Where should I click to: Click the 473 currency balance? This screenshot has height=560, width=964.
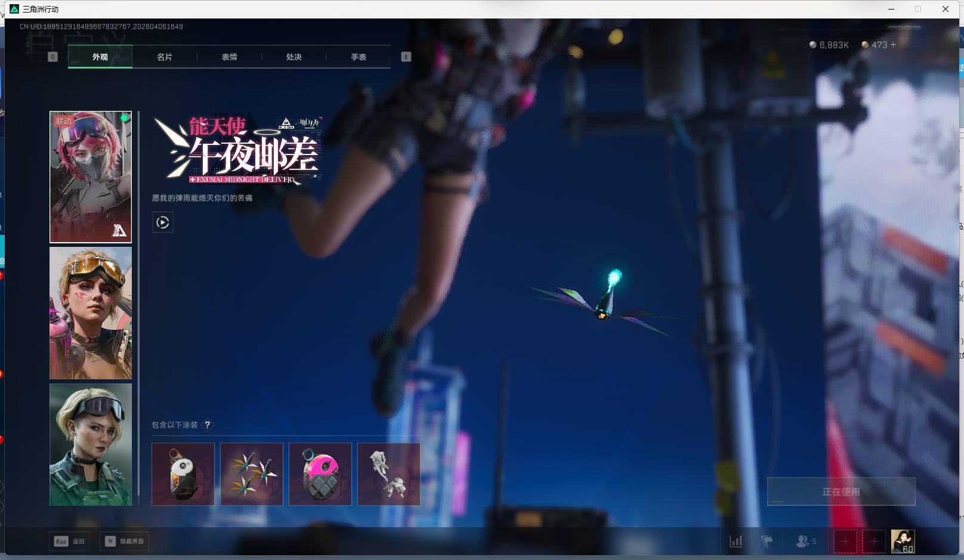pos(875,45)
